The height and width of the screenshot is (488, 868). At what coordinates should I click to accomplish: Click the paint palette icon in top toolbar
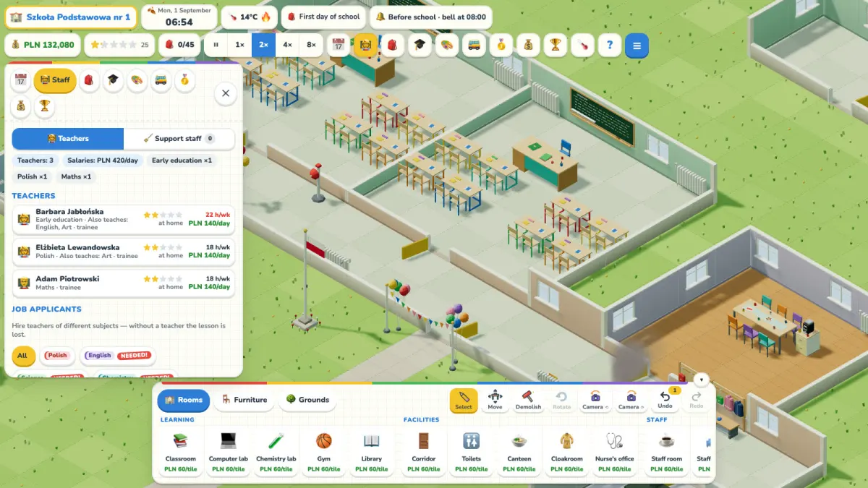point(446,45)
